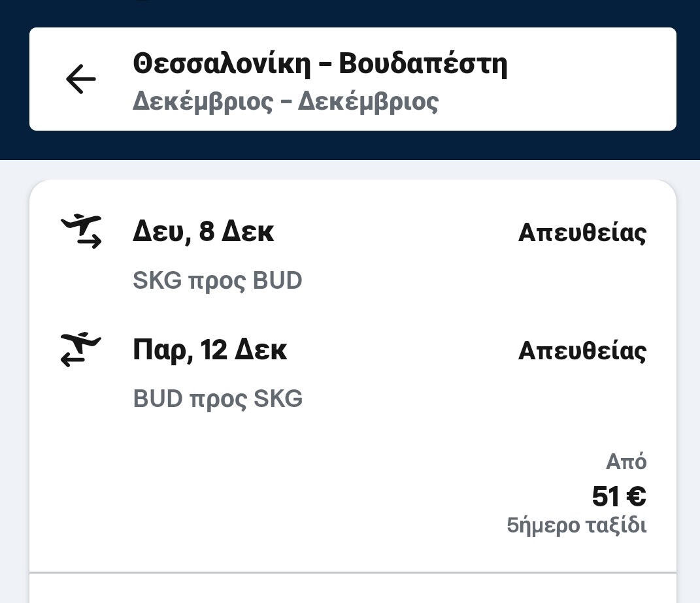Click the return flight airplane icon
Image resolution: width=700 pixels, height=603 pixels.
point(81,350)
